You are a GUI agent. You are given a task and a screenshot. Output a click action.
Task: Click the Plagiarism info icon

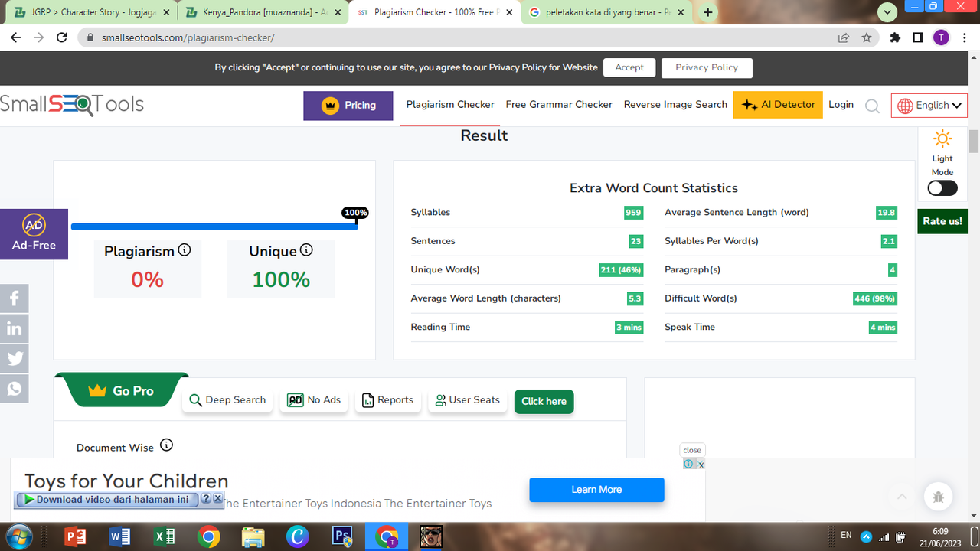(x=185, y=249)
